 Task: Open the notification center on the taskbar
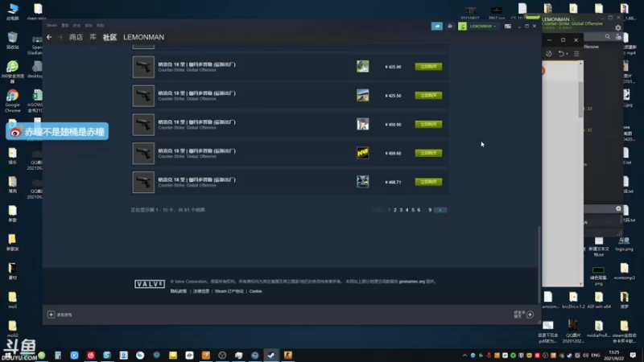633,355
